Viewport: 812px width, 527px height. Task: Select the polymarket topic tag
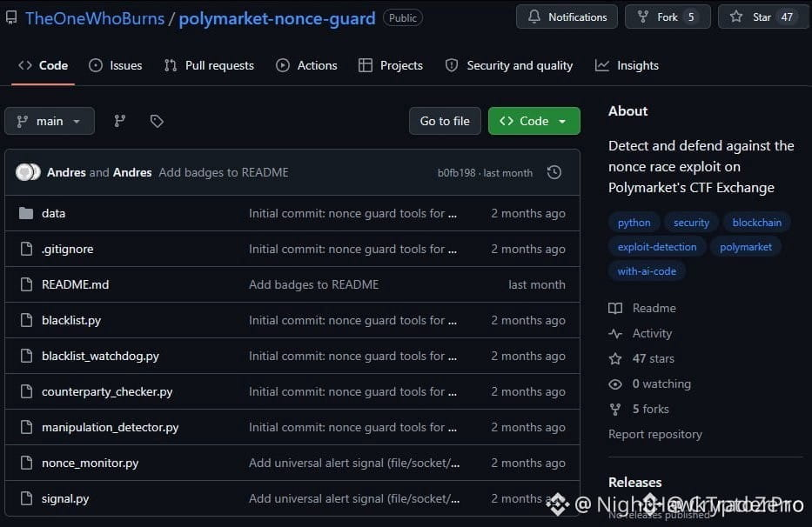[x=746, y=247]
